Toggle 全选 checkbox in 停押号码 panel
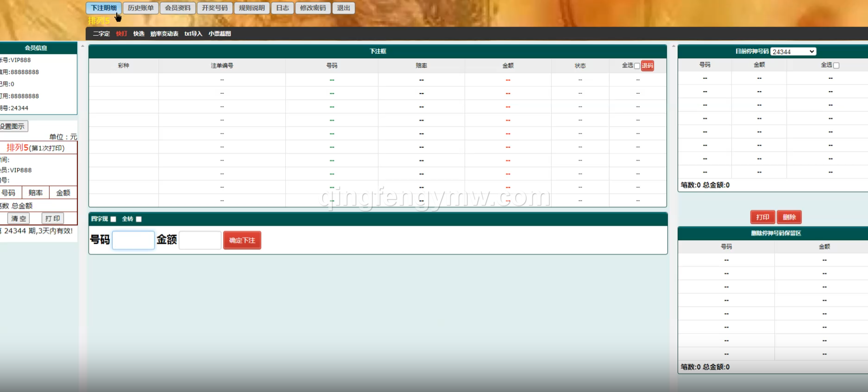The image size is (868, 392). tap(836, 66)
